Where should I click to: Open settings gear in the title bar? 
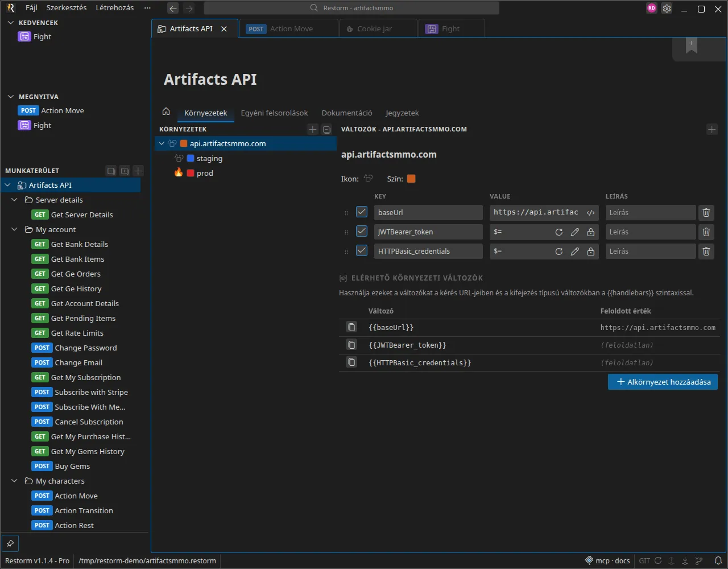pos(667,9)
